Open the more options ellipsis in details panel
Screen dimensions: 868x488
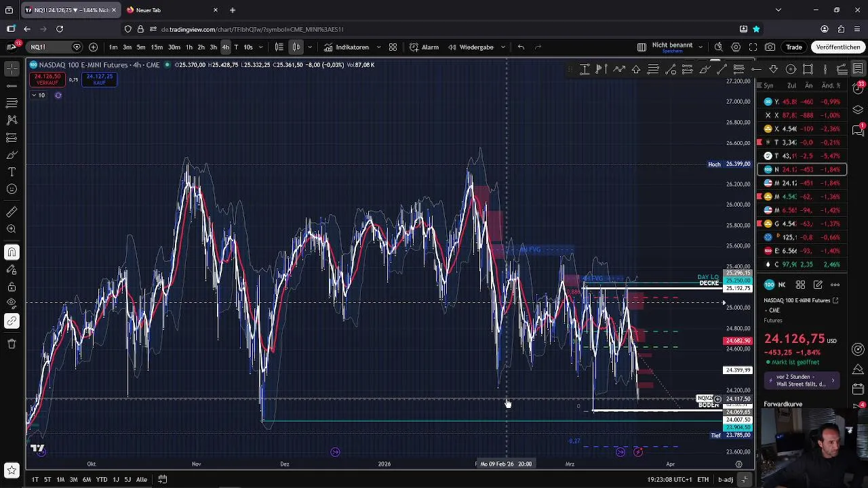pos(835,285)
